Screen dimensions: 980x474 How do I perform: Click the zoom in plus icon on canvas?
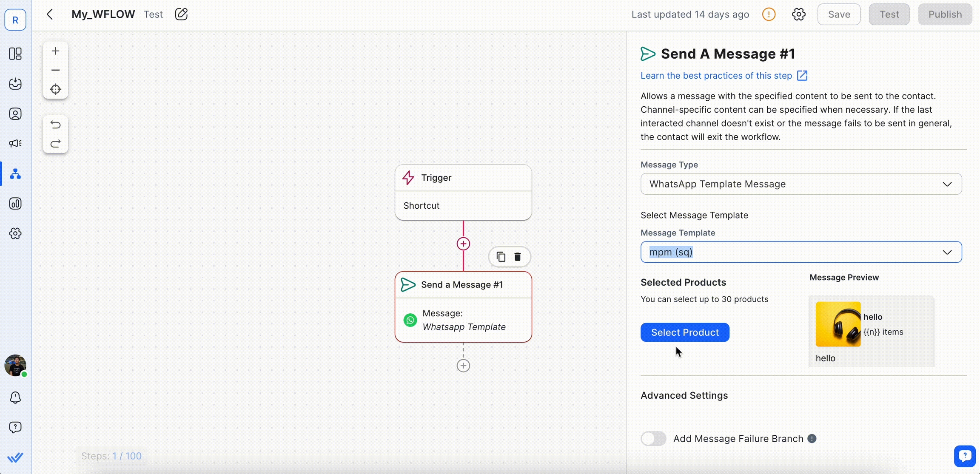point(55,51)
